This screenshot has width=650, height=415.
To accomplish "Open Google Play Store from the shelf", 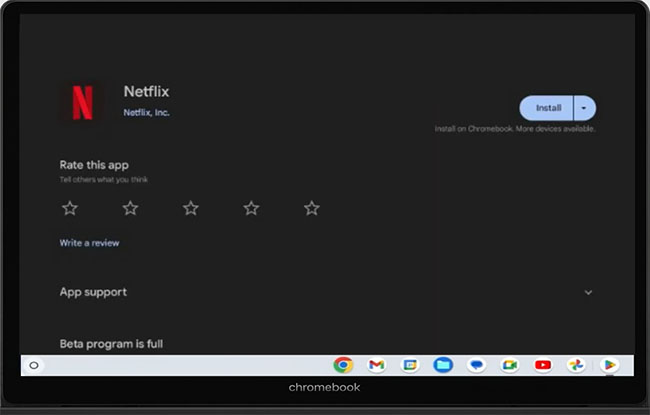I will coord(609,365).
